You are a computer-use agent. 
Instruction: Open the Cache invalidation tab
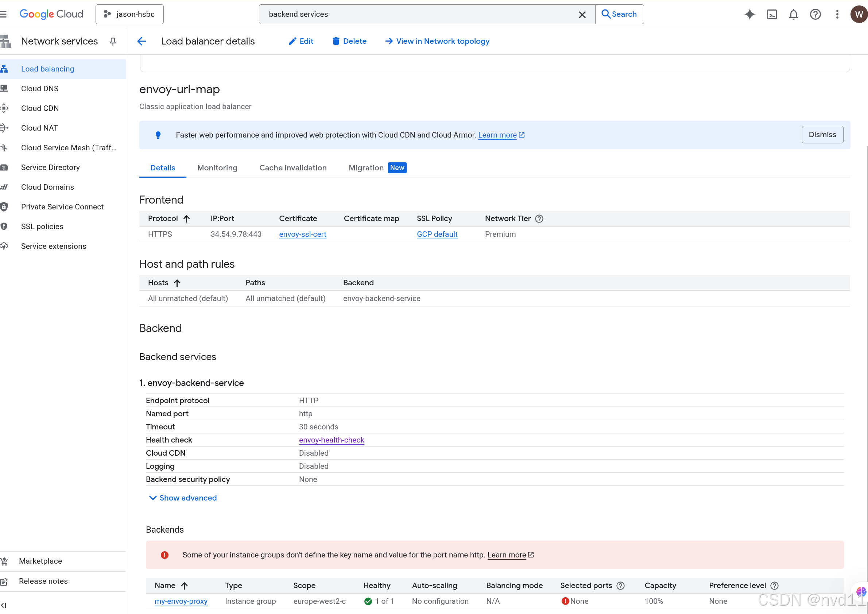click(x=292, y=168)
